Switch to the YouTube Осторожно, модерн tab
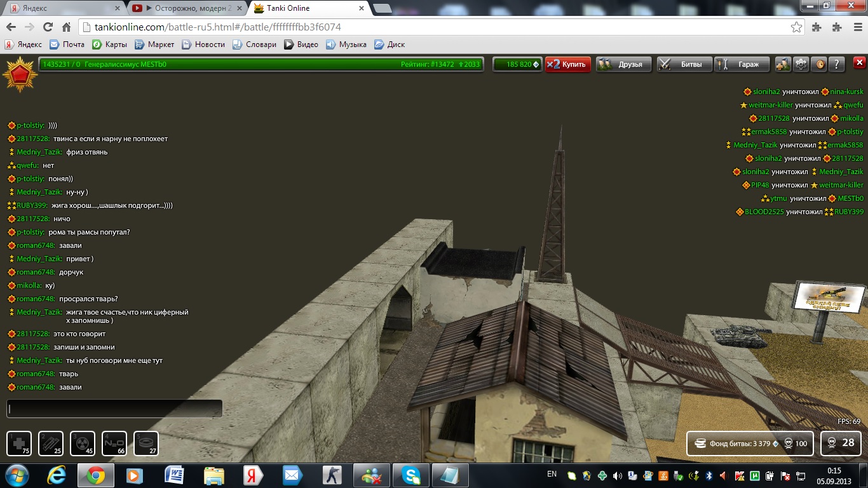This screenshot has height=488, width=868. tap(186, 8)
